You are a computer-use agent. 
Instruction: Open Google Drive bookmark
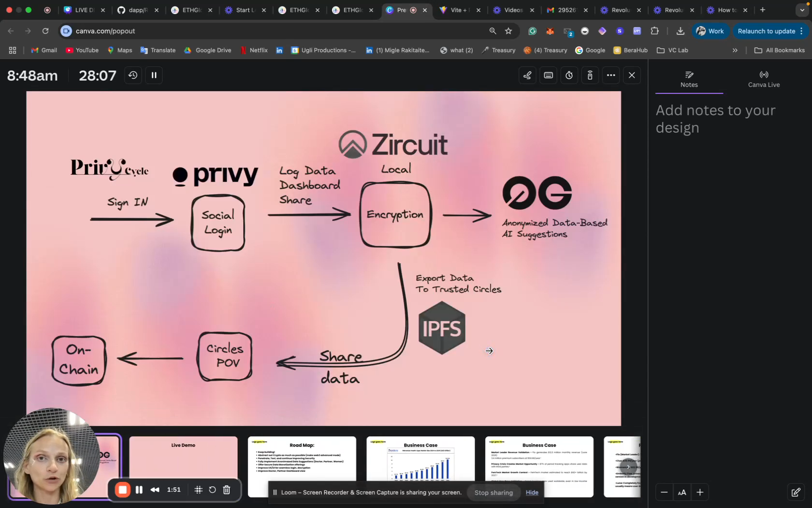pos(207,50)
